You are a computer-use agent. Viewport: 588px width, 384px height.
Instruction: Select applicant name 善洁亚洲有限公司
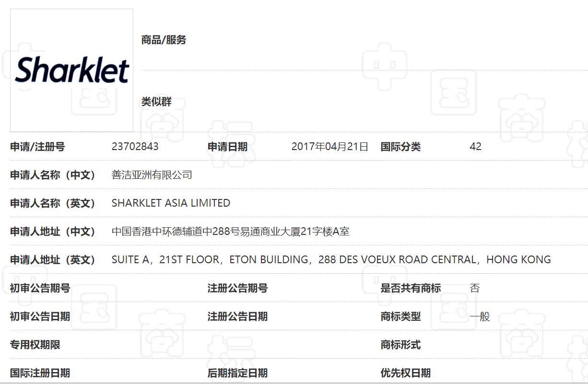[x=152, y=175]
